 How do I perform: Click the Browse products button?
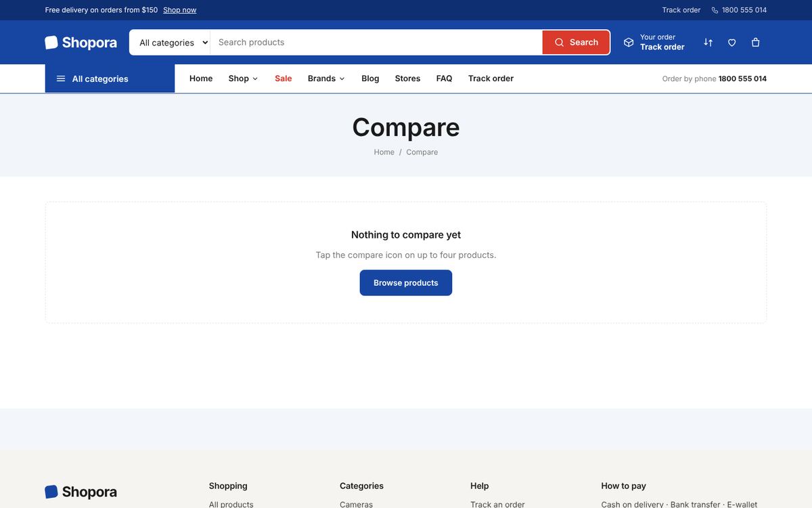click(x=406, y=282)
